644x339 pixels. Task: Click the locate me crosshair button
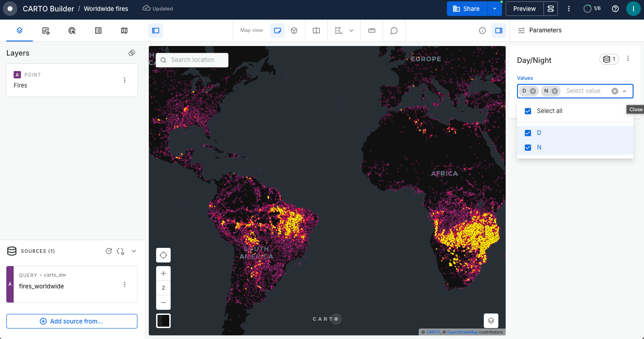(163, 255)
